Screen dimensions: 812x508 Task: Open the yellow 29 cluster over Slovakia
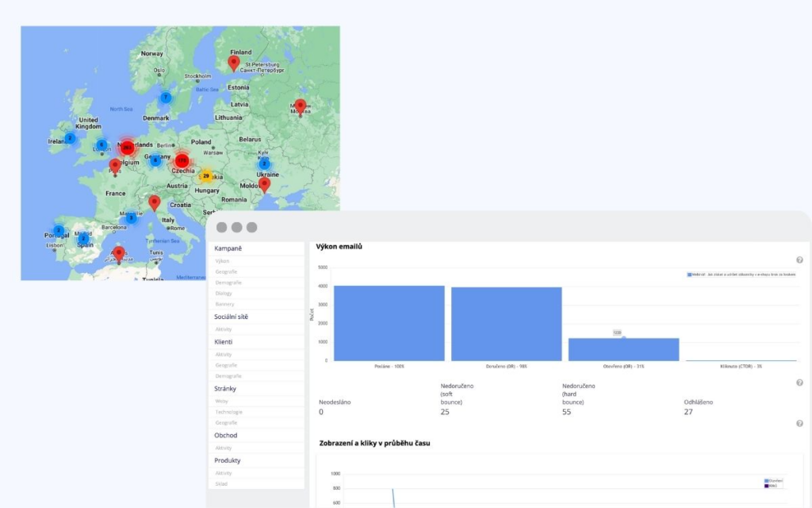206,176
